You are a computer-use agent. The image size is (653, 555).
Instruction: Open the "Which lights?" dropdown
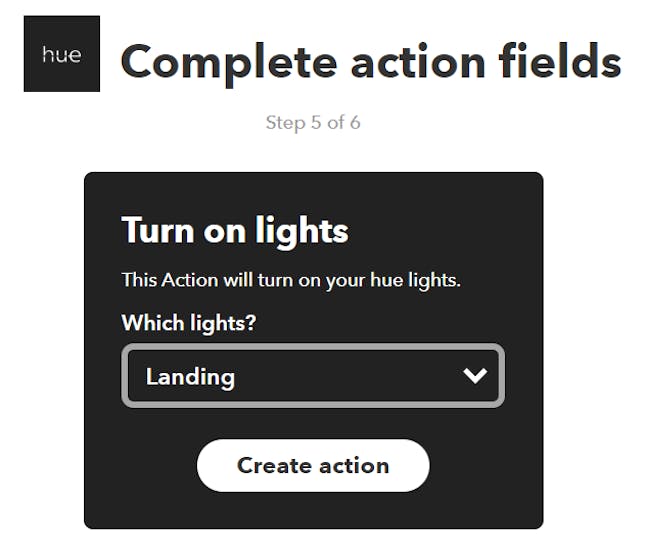click(x=312, y=376)
